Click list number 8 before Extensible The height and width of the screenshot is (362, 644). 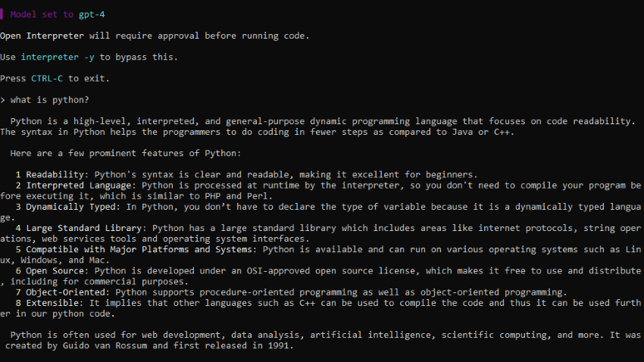coord(18,303)
